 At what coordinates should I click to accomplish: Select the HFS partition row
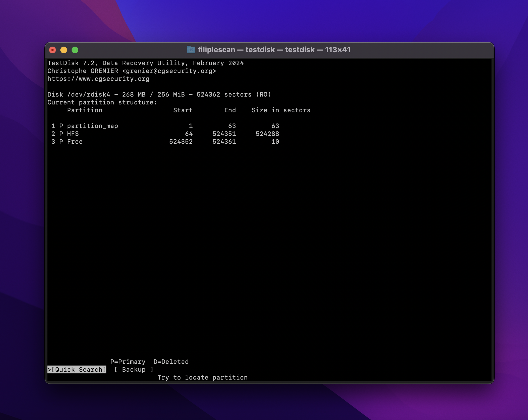click(x=73, y=134)
